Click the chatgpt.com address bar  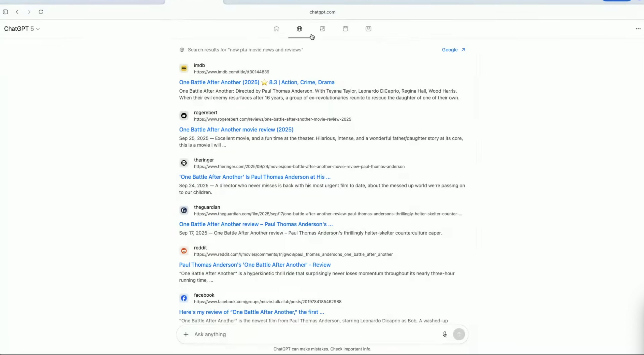point(322,12)
